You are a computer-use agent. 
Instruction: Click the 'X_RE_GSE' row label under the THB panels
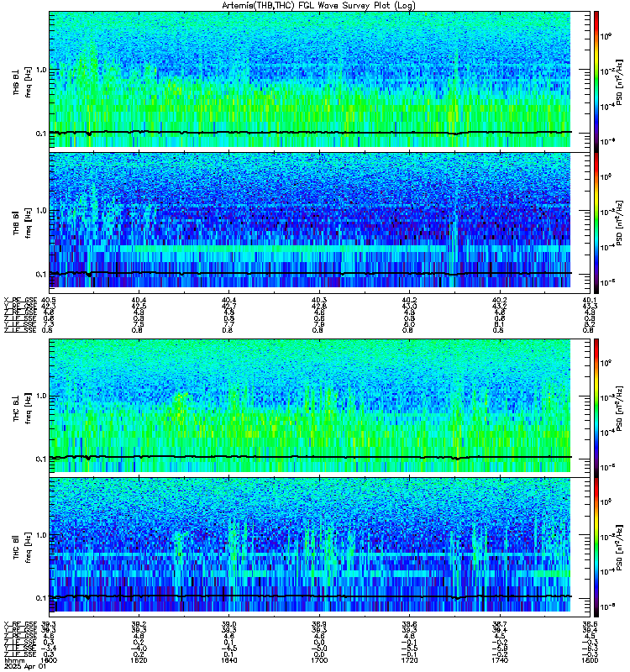(20, 300)
